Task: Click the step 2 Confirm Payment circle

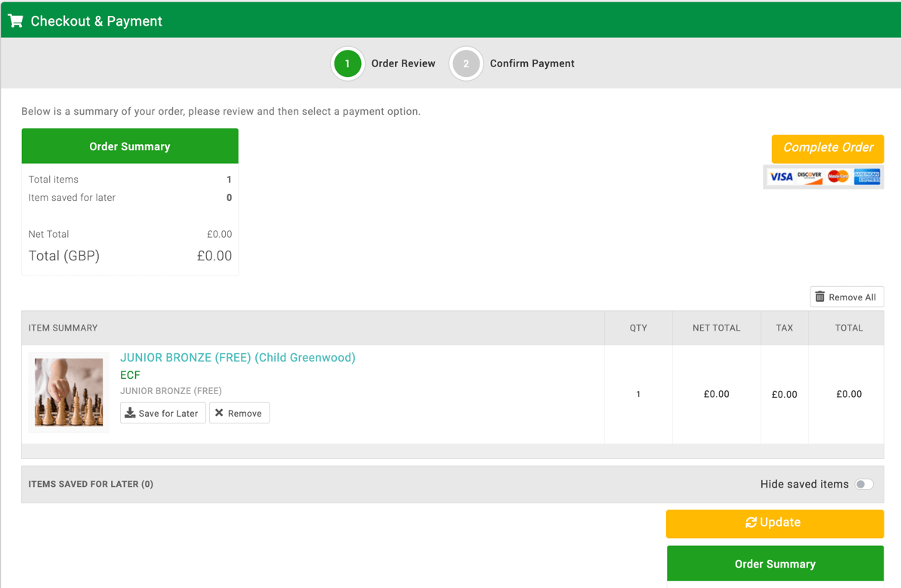Action: [x=466, y=63]
